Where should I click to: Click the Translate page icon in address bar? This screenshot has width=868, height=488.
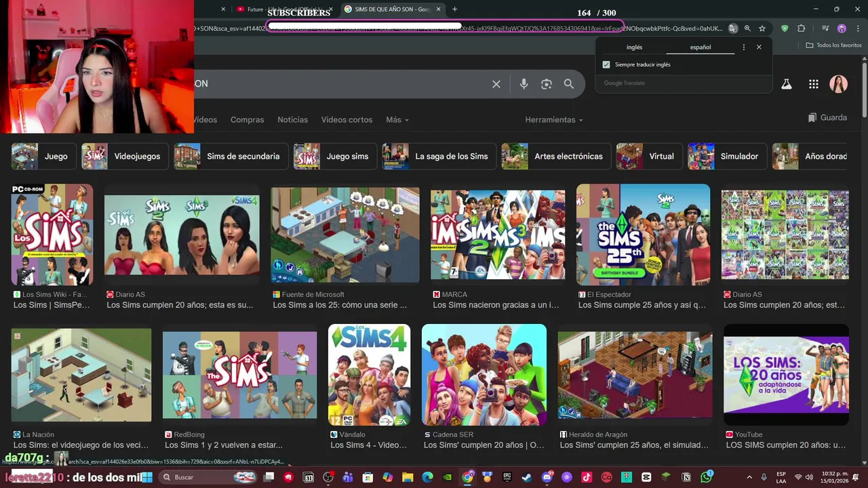pos(733,28)
